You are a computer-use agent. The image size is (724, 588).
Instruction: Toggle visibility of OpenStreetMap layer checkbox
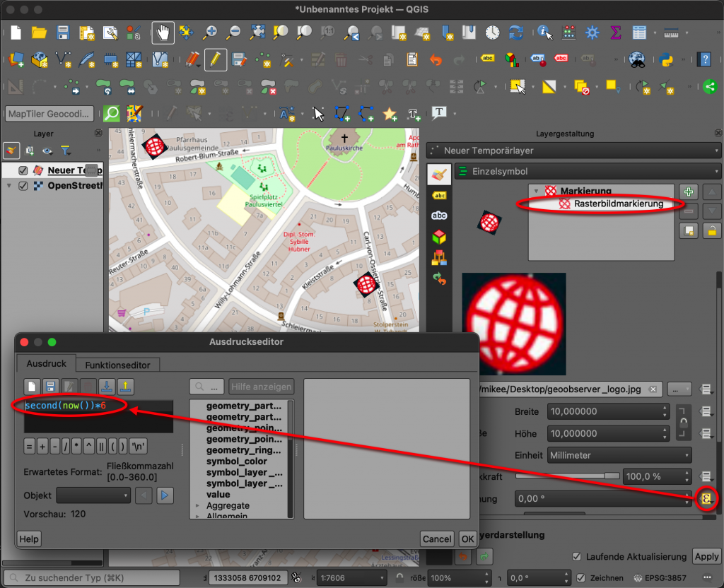[23, 186]
